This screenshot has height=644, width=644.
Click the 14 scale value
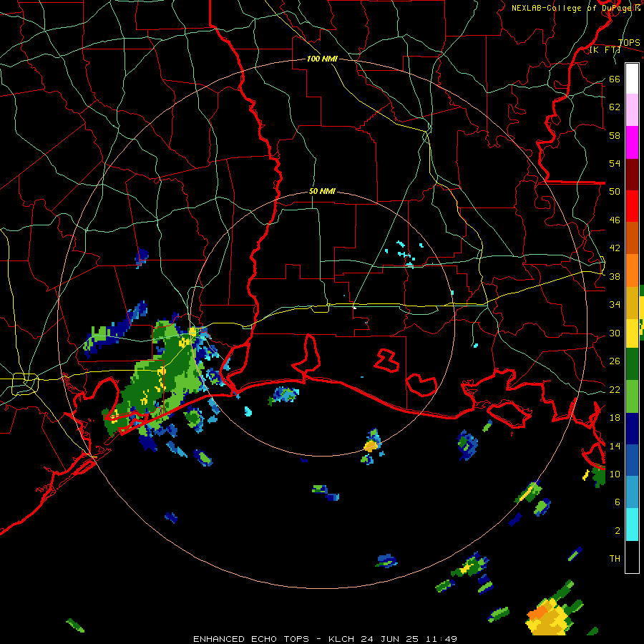point(615,446)
